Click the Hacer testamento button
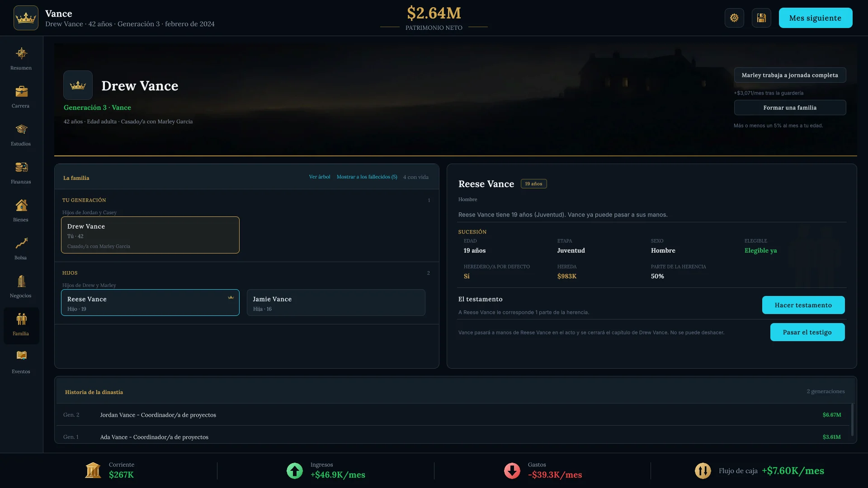 pyautogui.click(x=803, y=305)
